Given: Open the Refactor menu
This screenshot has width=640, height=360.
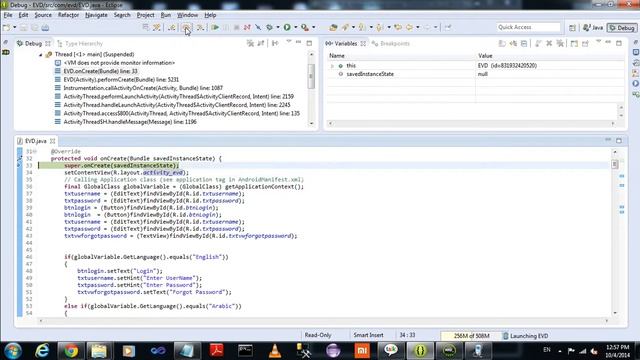Looking at the screenshot, I should pos(68,15).
